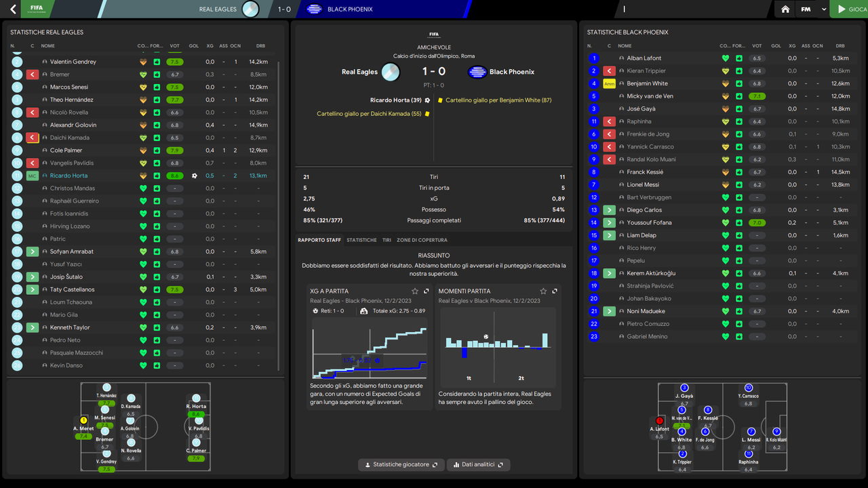Click the condition heart in Alban Lafont's row
Viewport: 868px width, 488px height.
click(x=726, y=58)
